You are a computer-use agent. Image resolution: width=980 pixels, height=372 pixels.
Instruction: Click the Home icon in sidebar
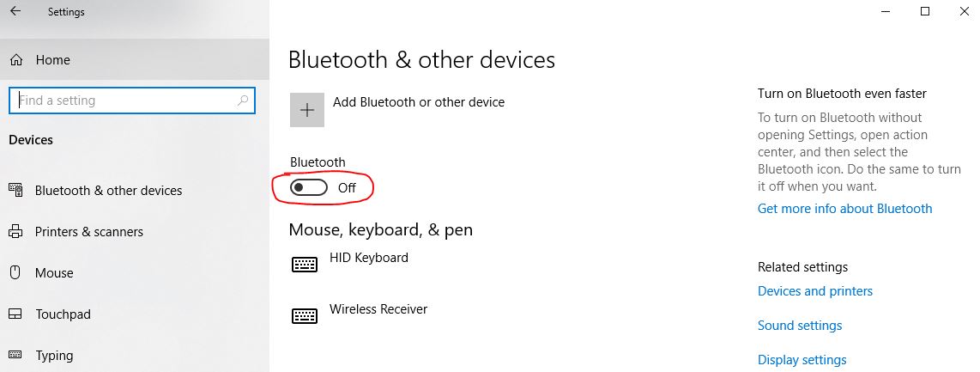[x=15, y=60]
